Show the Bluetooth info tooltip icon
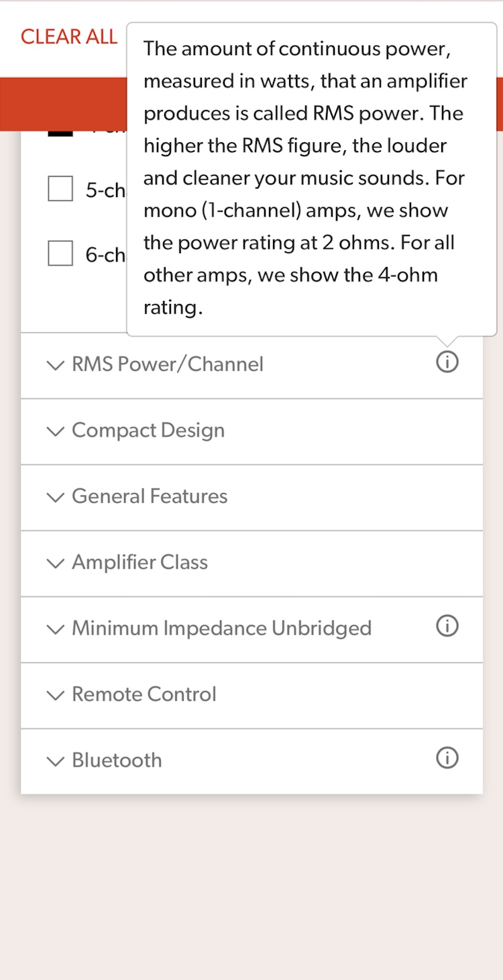The height and width of the screenshot is (980, 503). click(447, 759)
